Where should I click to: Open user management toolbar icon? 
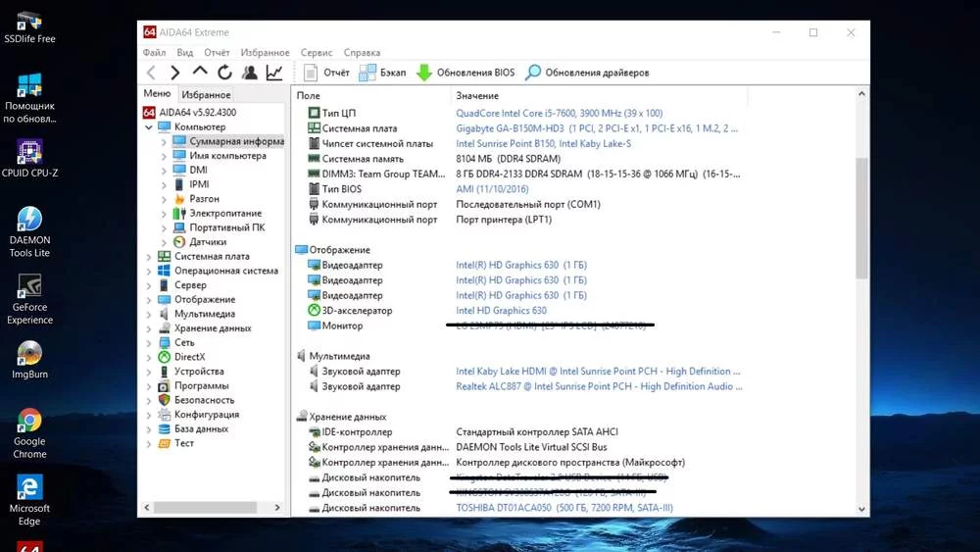[x=249, y=73]
